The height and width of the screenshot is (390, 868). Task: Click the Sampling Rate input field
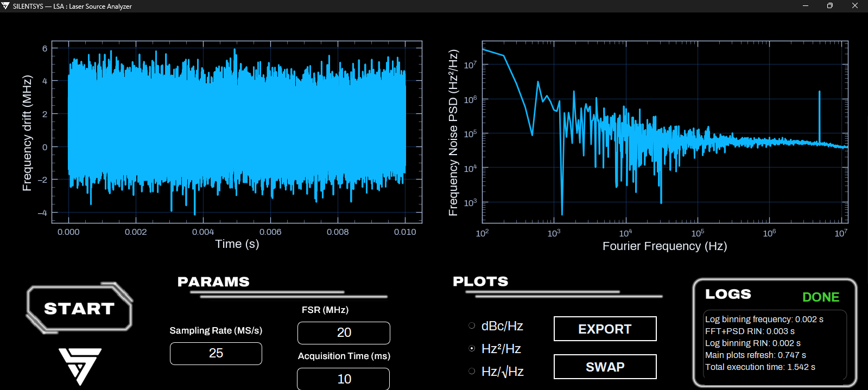coord(216,353)
